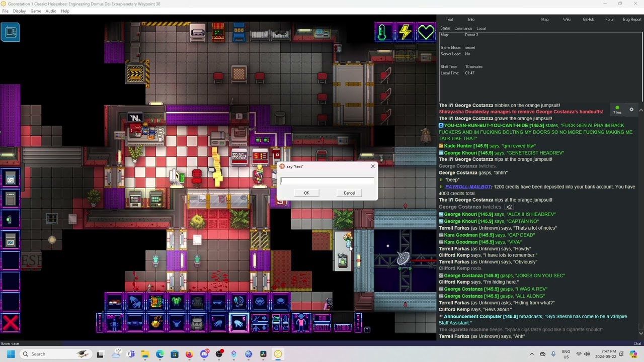Viewport: 644px width, 362px height.
Task: Open the Display menu
Action: (19, 11)
